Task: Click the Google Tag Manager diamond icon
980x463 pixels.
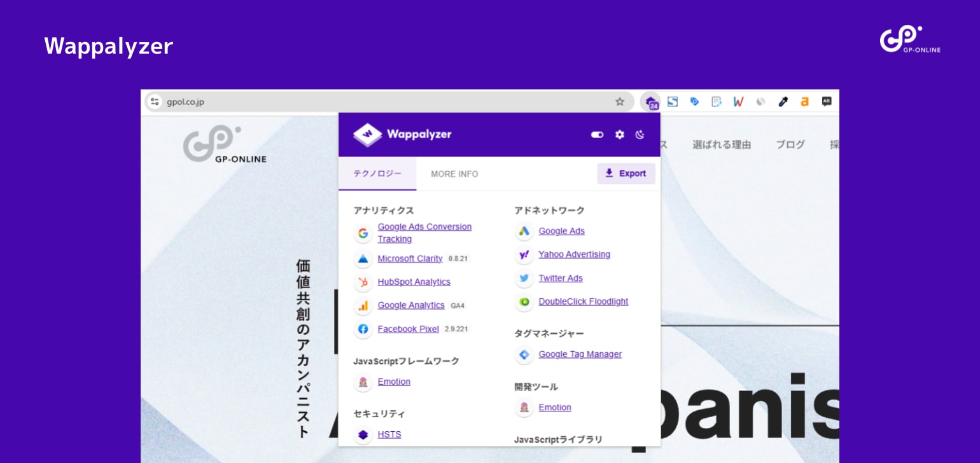Action: pyautogui.click(x=524, y=355)
